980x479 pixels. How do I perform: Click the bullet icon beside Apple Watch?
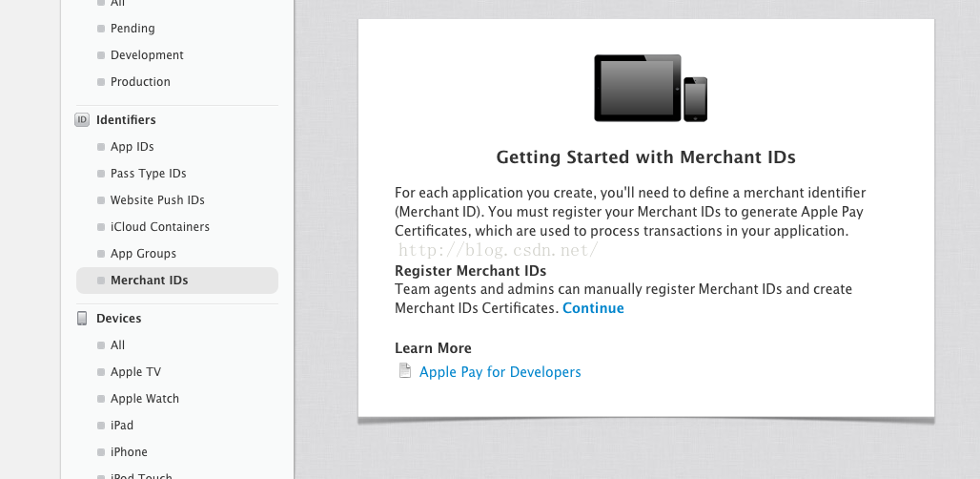101,399
